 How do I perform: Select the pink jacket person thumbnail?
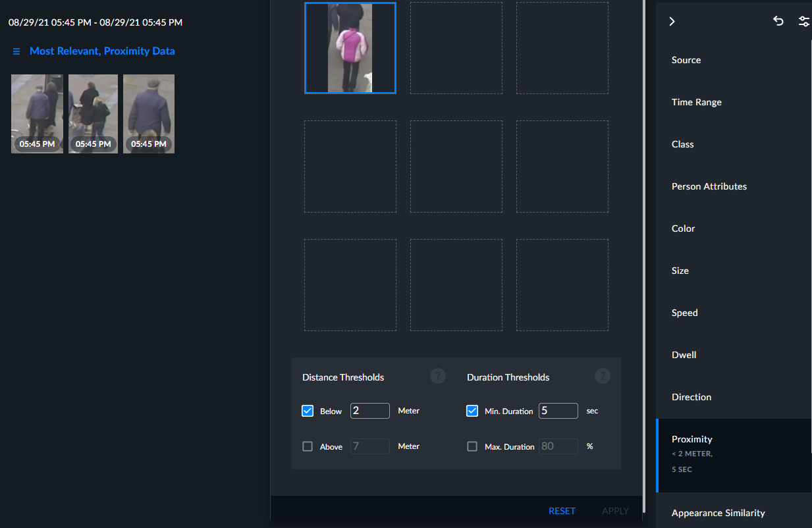point(350,47)
